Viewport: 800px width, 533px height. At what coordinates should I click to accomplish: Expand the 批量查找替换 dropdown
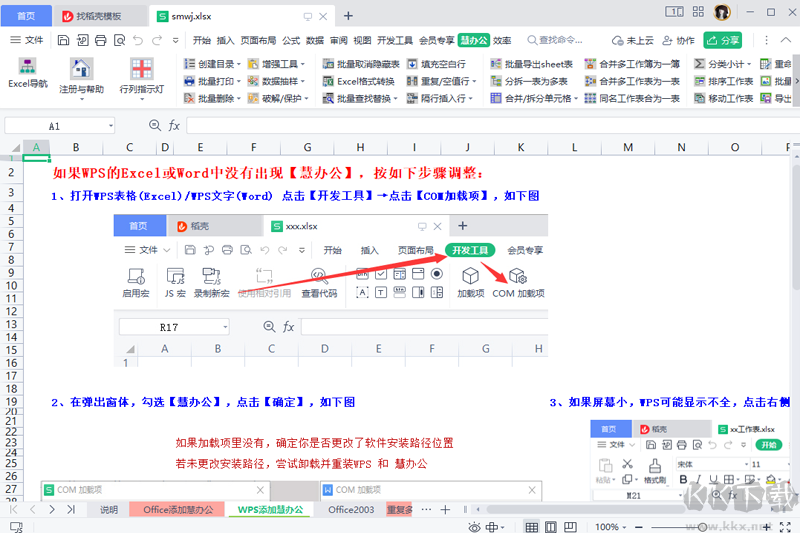click(395, 99)
